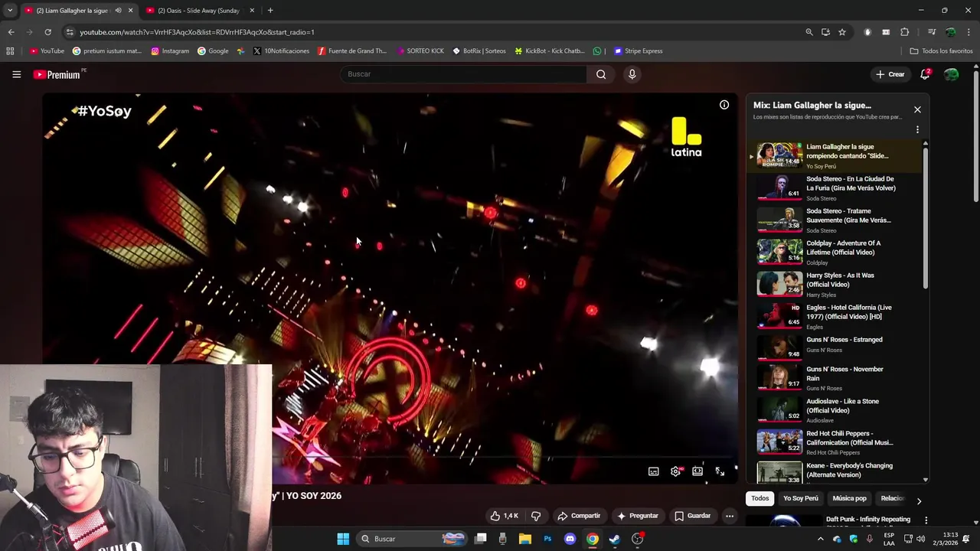The width and height of the screenshot is (980, 551).
Task: Open Mix playlist options three-dot menu
Action: coord(917,130)
